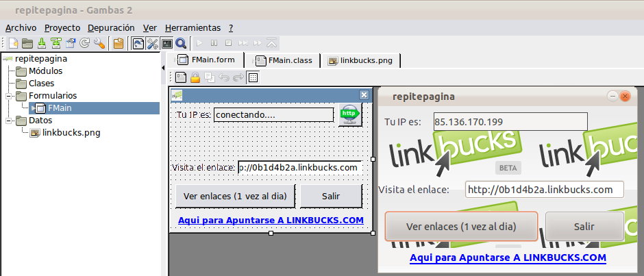
Task: Collapse the project tree panel arrow
Action: (164, 68)
